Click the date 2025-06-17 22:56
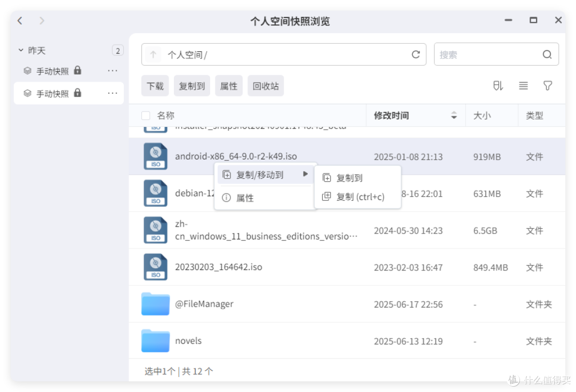The image size is (576, 392). [x=408, y=305]
